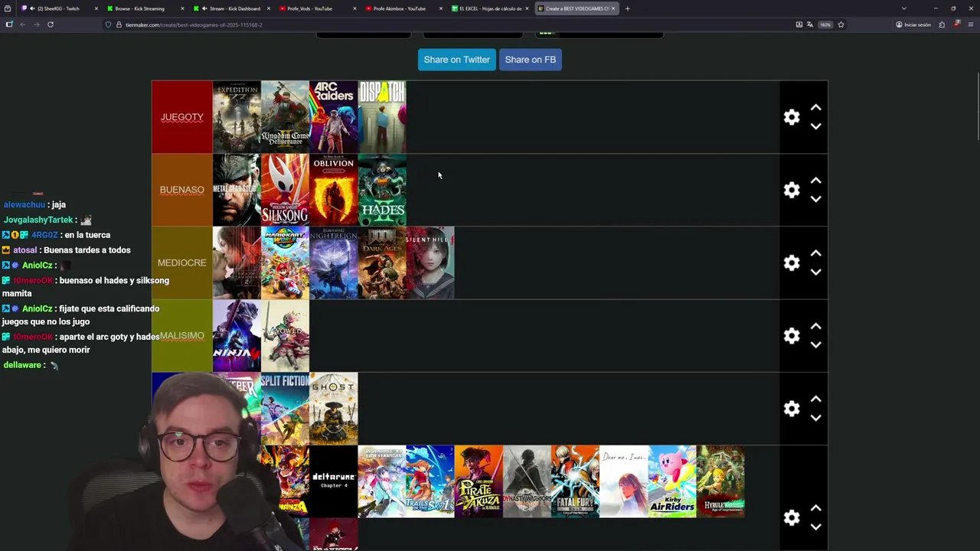The height and width of the screenshot is (551, 980).
Task: Open settings gear for Split Fiction row
Action: pos(792,409)
